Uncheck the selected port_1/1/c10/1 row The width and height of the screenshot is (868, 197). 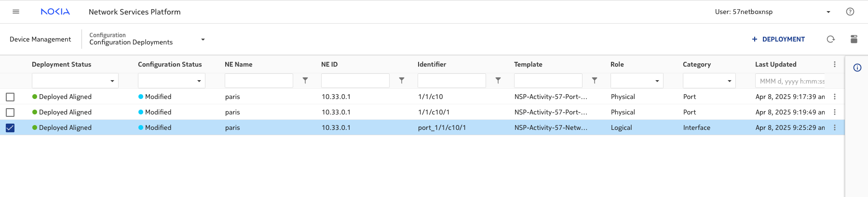point(10,128)
